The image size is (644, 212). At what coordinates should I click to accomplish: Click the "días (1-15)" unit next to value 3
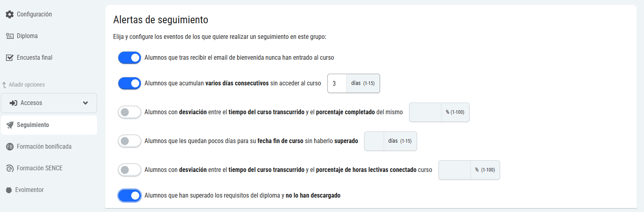tap(363, 83)
